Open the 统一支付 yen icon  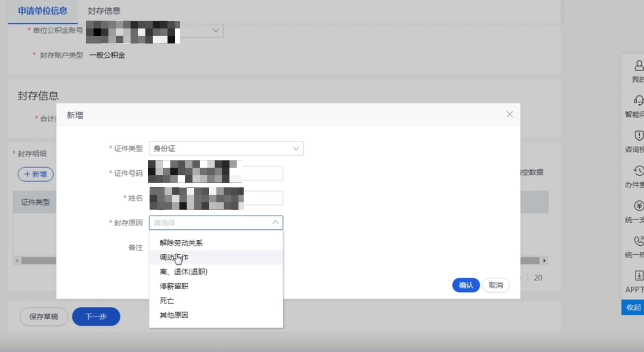point(638,206)
